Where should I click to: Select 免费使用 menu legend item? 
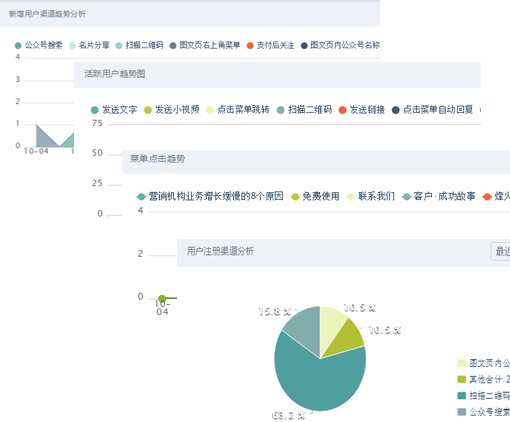tap(315, 196)
